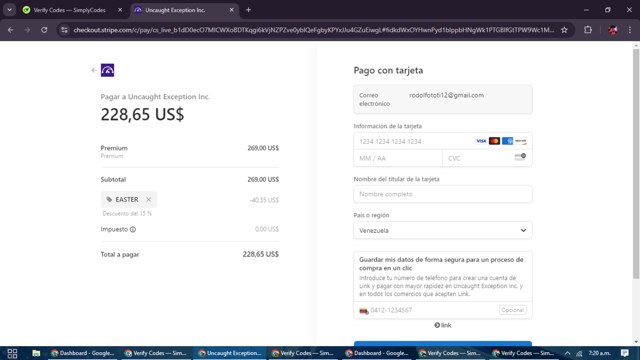Click the email address rodolfototi12@gmail.com
The image size is (640, 360).
[x=447, y=95]
